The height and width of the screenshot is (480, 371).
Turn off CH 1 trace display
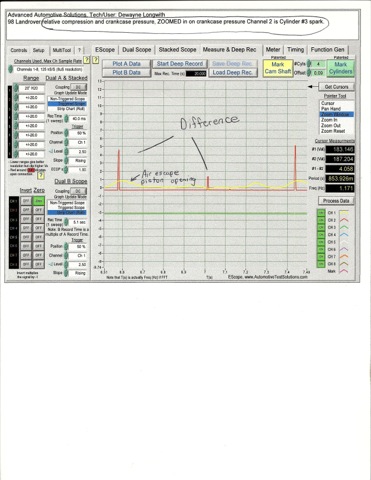coord(321,213)
